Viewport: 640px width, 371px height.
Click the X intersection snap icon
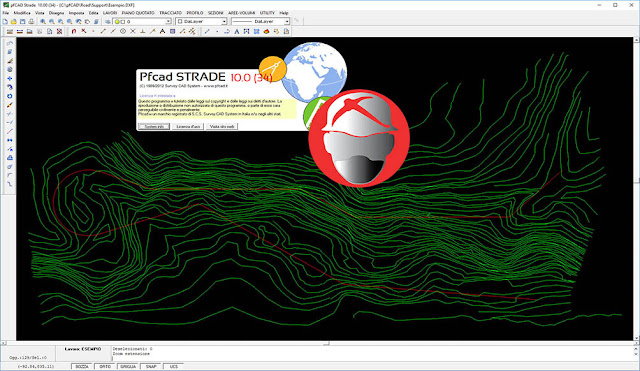(x=133, y=31)
